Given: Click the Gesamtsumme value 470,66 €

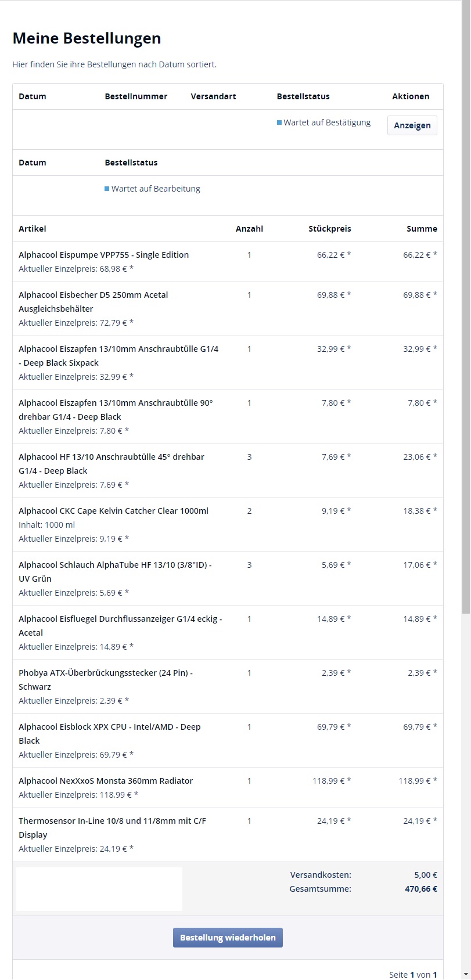Looking at the screenshot, I should 420,889.
